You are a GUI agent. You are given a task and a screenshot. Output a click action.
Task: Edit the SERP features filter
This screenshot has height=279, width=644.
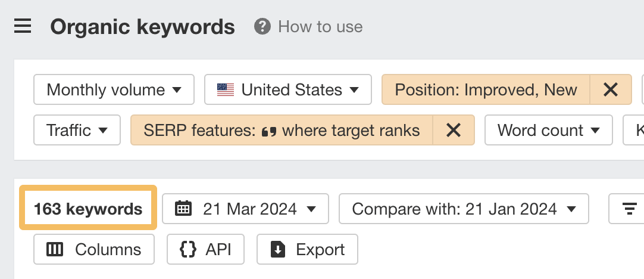pyautogui.click(x=282, y=130)
